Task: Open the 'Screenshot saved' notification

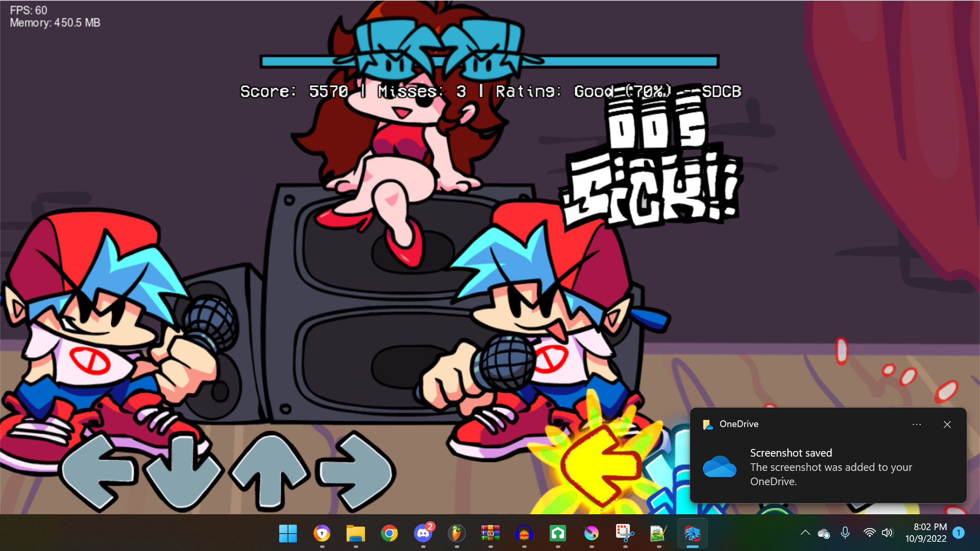Action: (x=828, y=456)
